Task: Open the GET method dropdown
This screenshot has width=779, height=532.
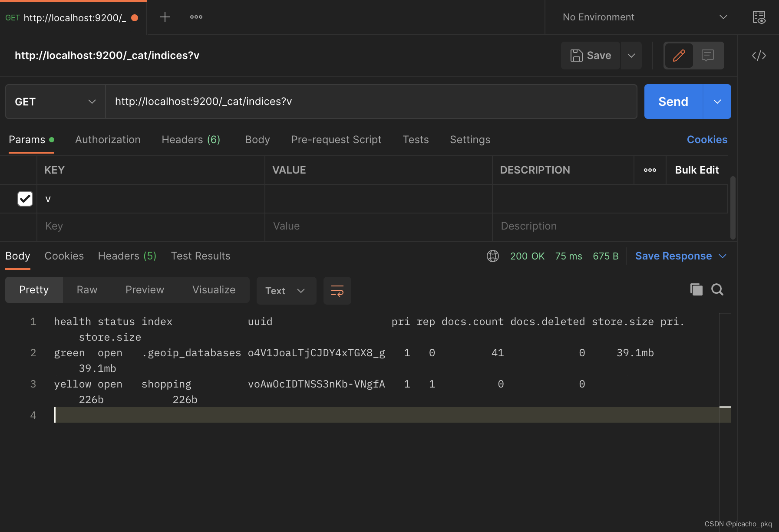Action: (55, 102)
